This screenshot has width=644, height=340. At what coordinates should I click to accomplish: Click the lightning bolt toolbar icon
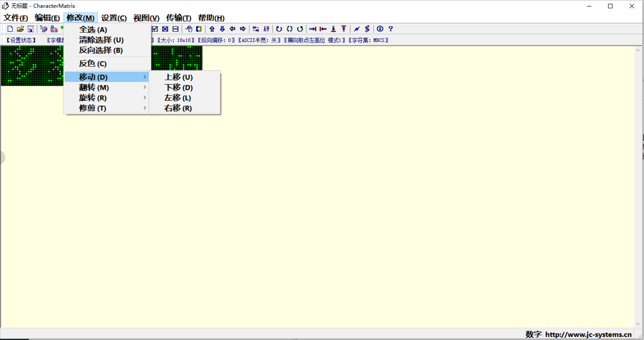click(357, 29)
